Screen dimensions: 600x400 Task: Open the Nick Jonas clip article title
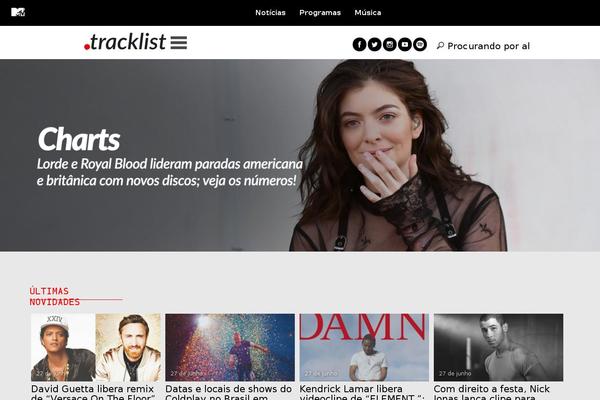(492, 393)
